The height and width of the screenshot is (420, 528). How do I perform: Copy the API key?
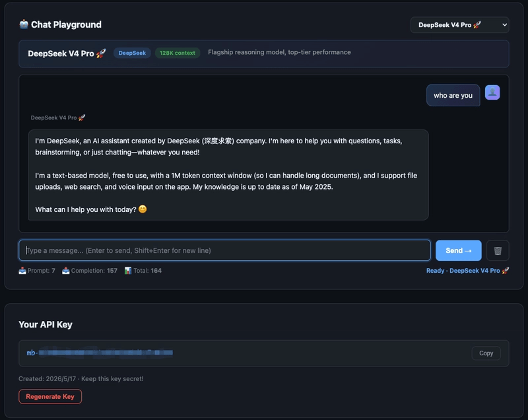tap(486, 353)
